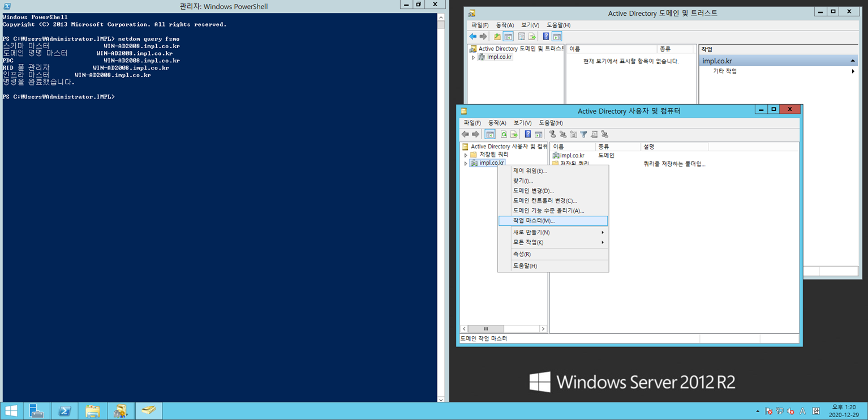This screenshot has height=420, width=868.
Task: Click Back arrow in Users and Computers toolbar
Action: tap(465, 134)
